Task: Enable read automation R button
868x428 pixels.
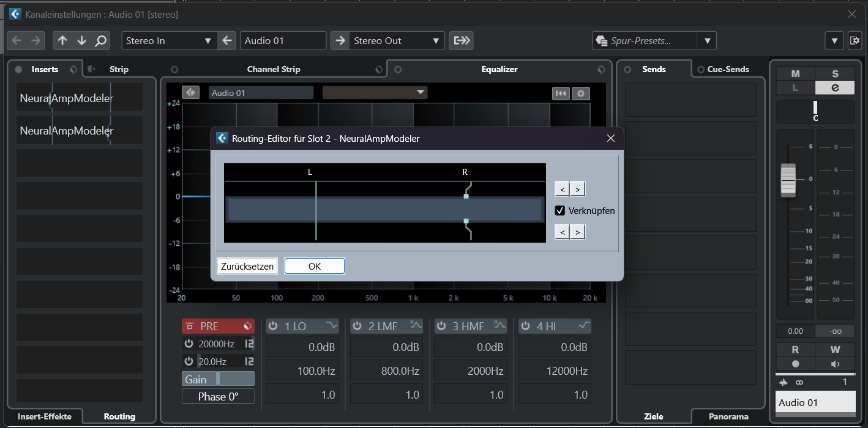Action: click(795, 350)
